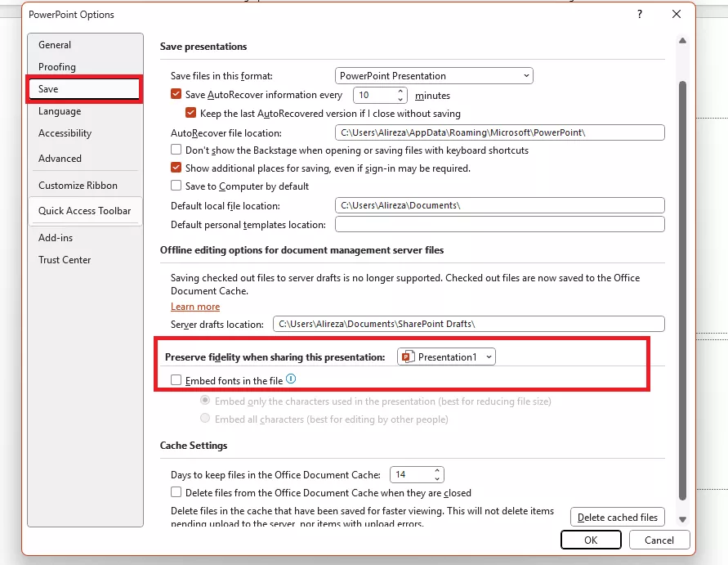
Task: Click the PowerPoint icon in Presentation1 dropdown
Action: click(x=408, y=356)
